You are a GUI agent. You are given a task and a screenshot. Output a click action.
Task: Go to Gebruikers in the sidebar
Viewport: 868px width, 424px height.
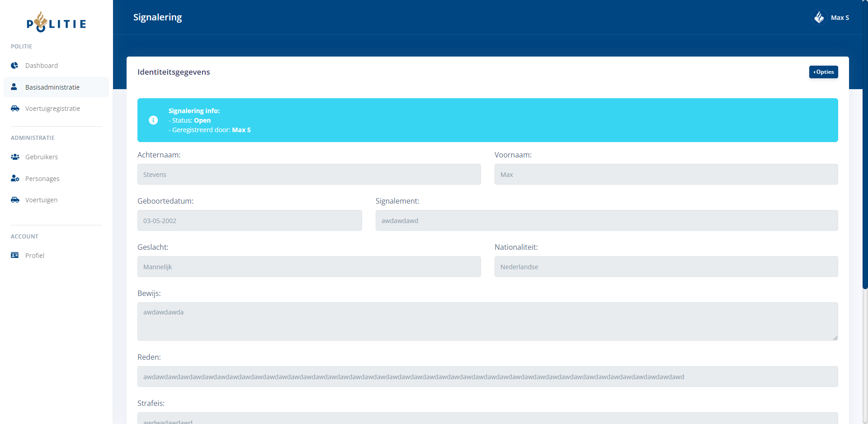tap(42, 157)
